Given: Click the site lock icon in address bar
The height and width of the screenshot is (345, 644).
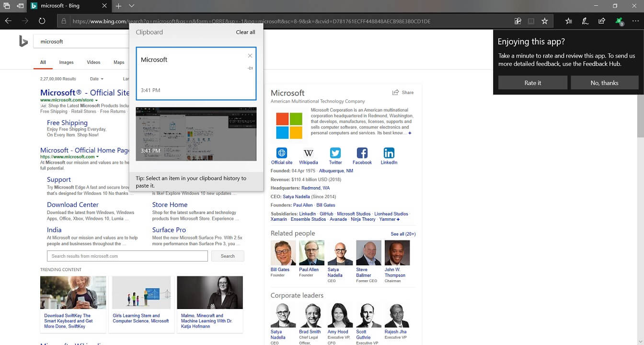Looking at the screenshot, I should pos(64,21).
